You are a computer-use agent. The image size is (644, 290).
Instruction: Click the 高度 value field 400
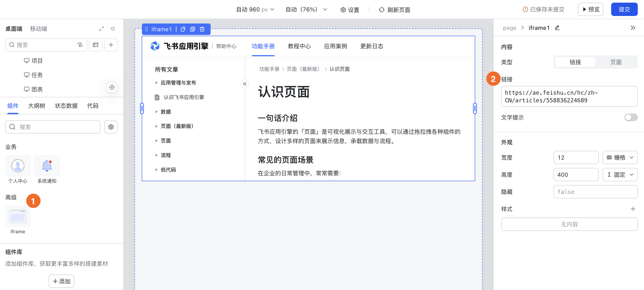576,175
